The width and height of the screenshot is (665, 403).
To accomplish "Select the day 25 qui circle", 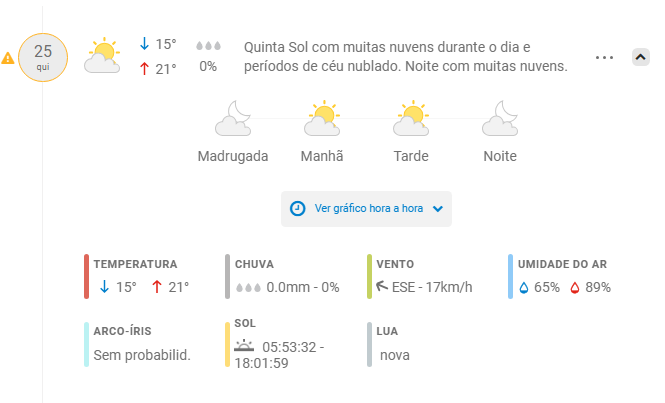I will pyautogui.click(x=43, y=57).
